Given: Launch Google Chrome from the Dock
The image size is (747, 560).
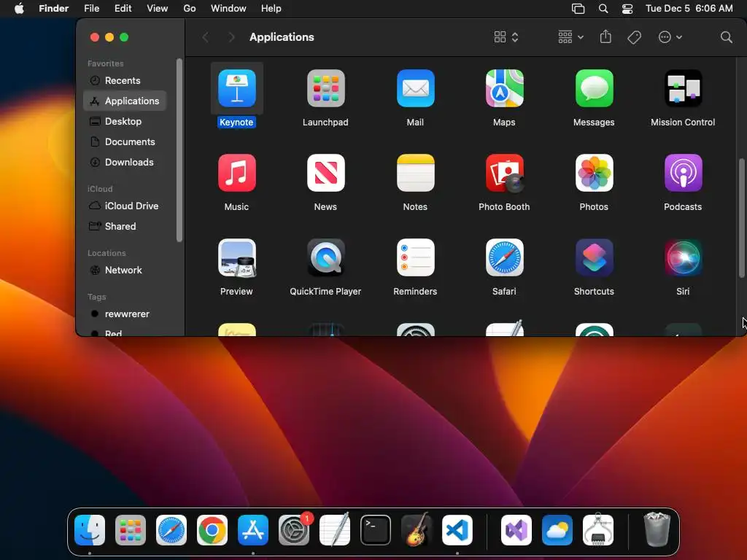Looking at the screenshot, I should [x=212, y=530].
